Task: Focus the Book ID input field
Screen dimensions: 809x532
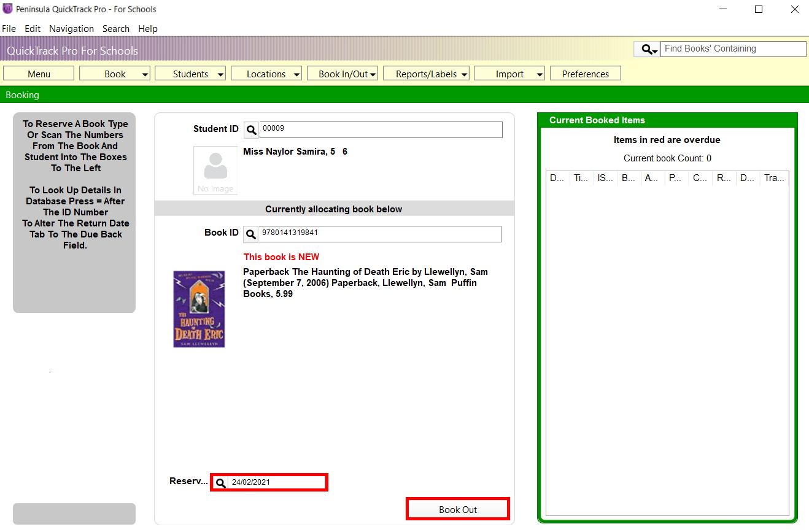Action: pos(380,234)
